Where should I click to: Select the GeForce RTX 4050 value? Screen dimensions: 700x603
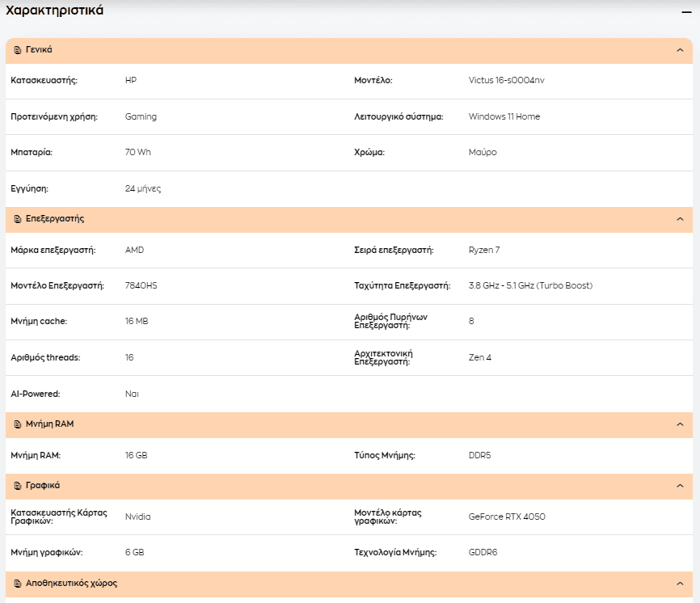[507, 517]
